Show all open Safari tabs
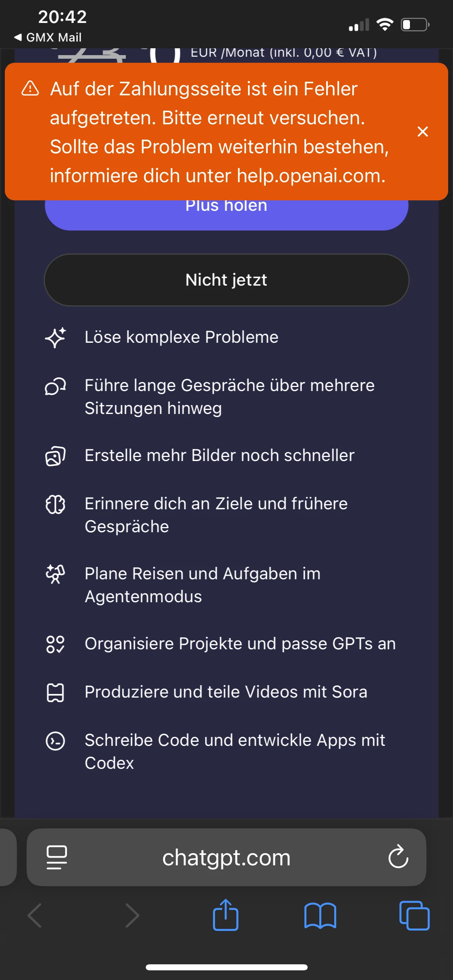This screenshot has width=453, height=980. [x=414, y=915]
